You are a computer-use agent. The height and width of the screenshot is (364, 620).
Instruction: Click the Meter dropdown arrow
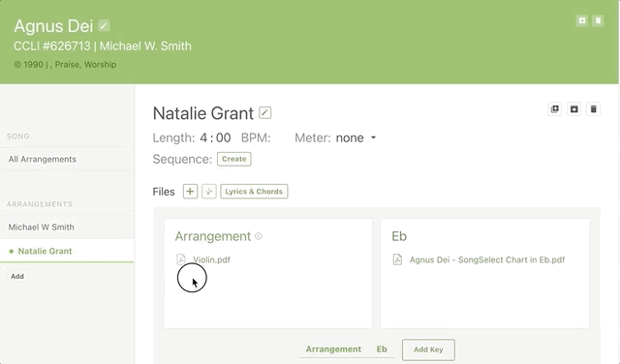pyautogui.click(x=373, y=137)
